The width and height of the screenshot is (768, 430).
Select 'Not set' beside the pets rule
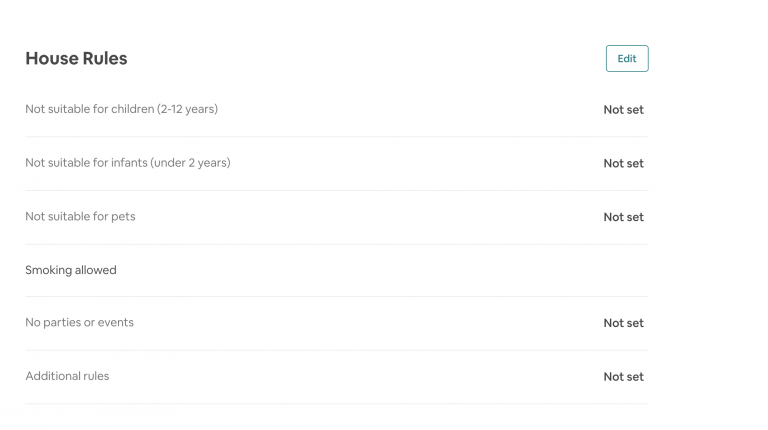point(623,217)
